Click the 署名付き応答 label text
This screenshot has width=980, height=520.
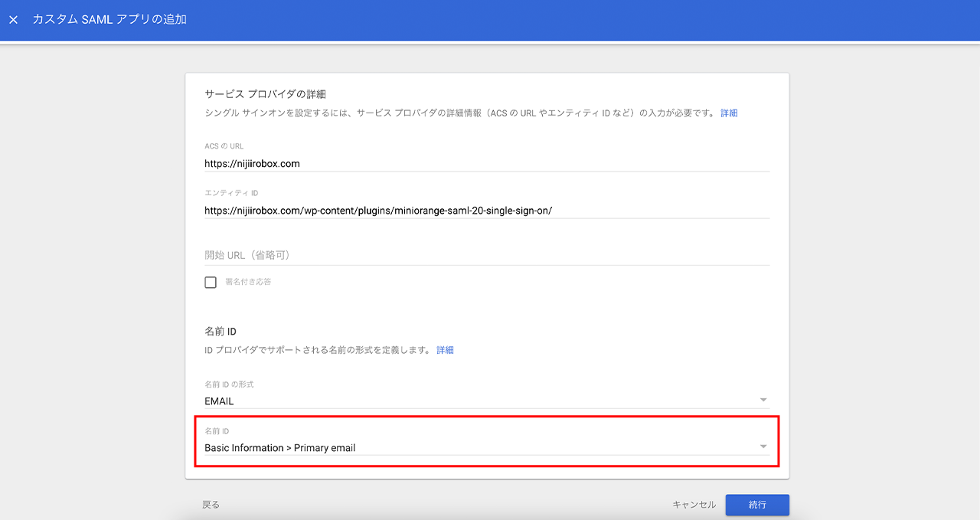click(248, 282)
